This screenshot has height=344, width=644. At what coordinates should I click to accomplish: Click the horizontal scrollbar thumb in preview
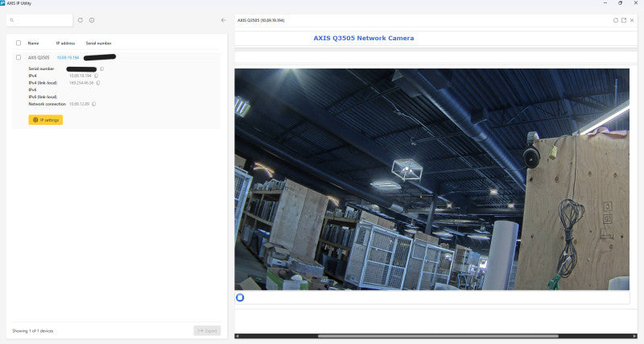(x=438, y=336)
